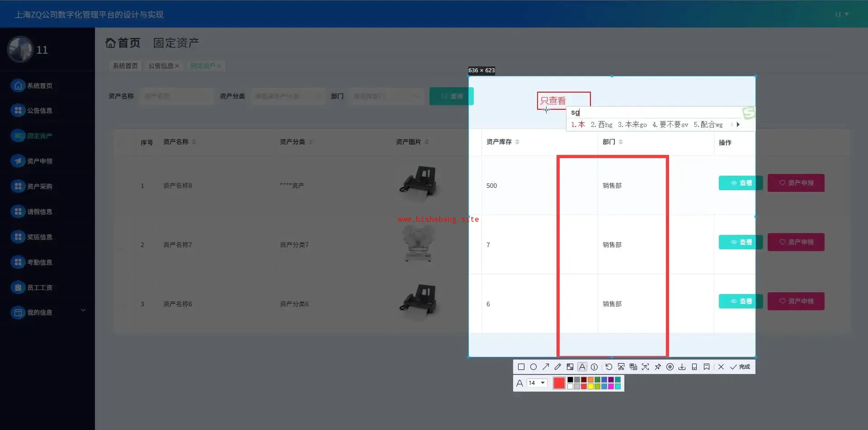This screenshot has height=430, width=868.
Task: Click the 员工工资 sidebar icon
Action: [x=18, y=287]
